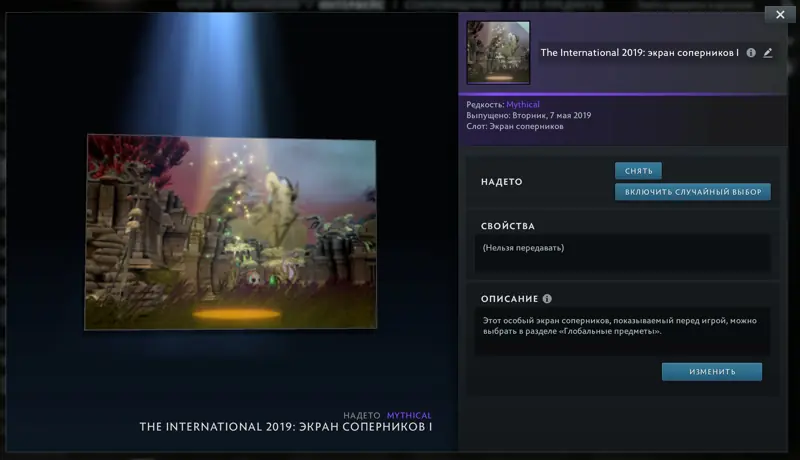
Task: Click the info icon next to ОПИСАНИЕ
Action: pos(547,298)
